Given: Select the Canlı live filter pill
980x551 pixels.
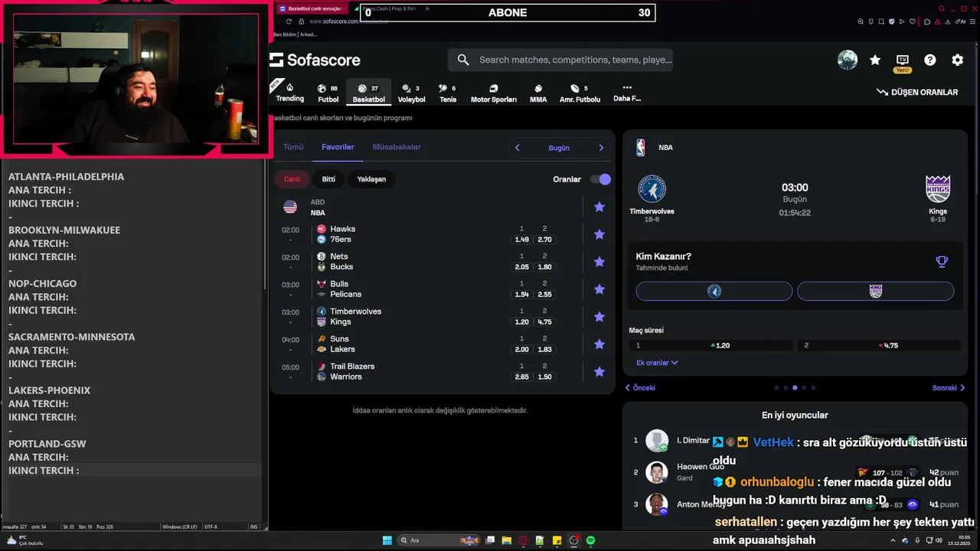Looking at the screenshot, I should pyautogui.click(x=292, y=179).
